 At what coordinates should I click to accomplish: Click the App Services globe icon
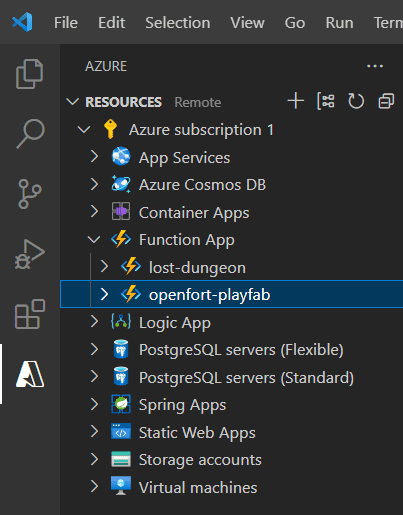click(121, 156)
